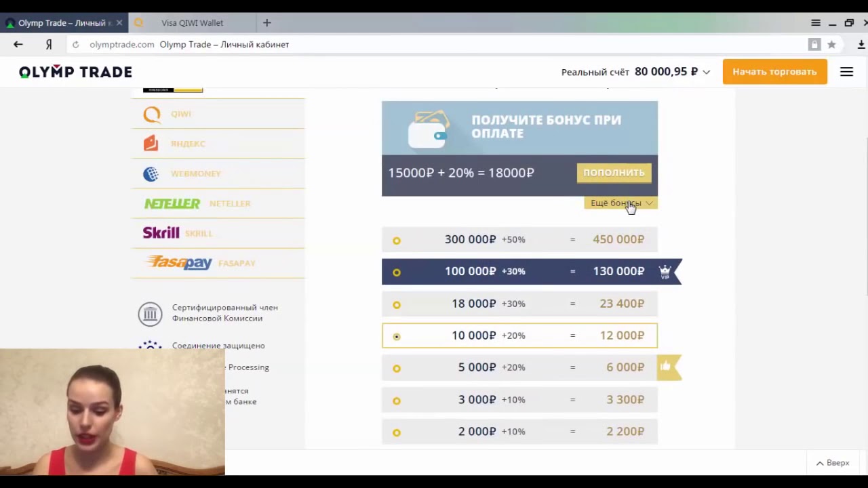Click the webcam video overlay

[112, 412]
